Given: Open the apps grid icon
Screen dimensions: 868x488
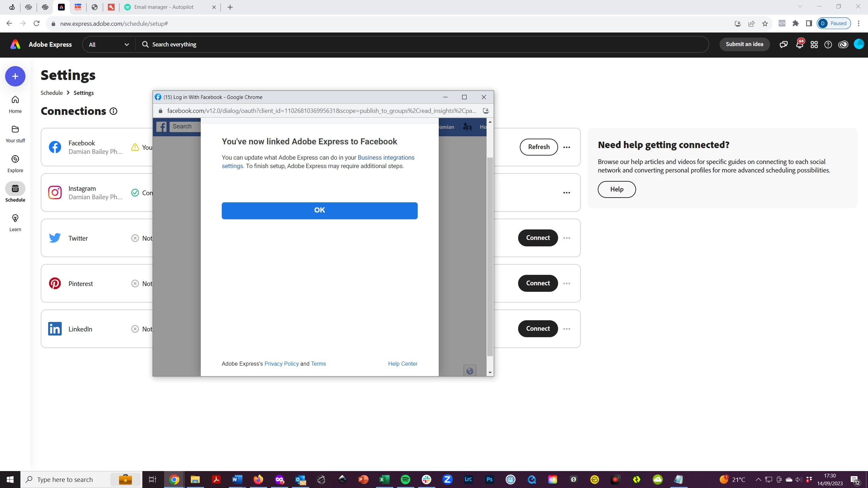Looking at the screenshot, I should point(814,44).
